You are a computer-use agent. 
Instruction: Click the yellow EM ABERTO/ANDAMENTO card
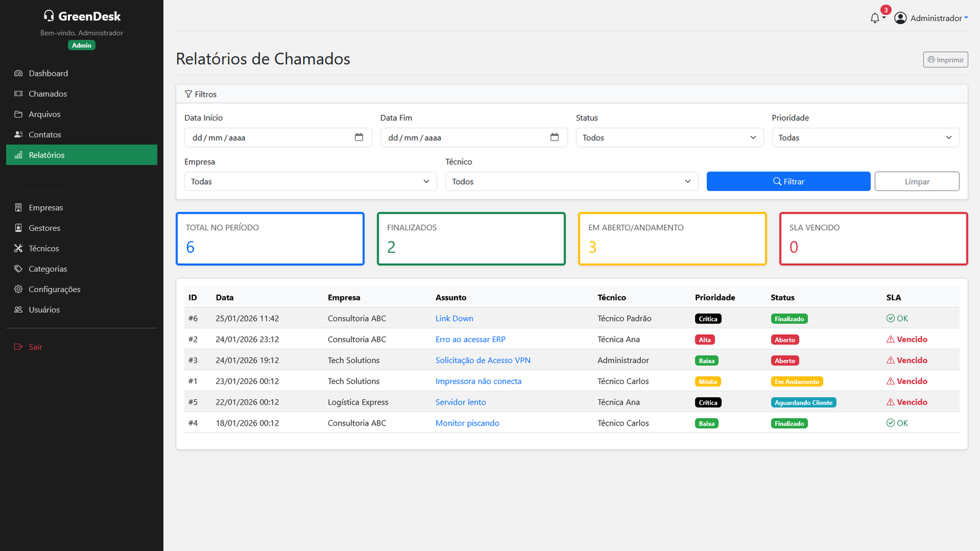coord(672,238)
